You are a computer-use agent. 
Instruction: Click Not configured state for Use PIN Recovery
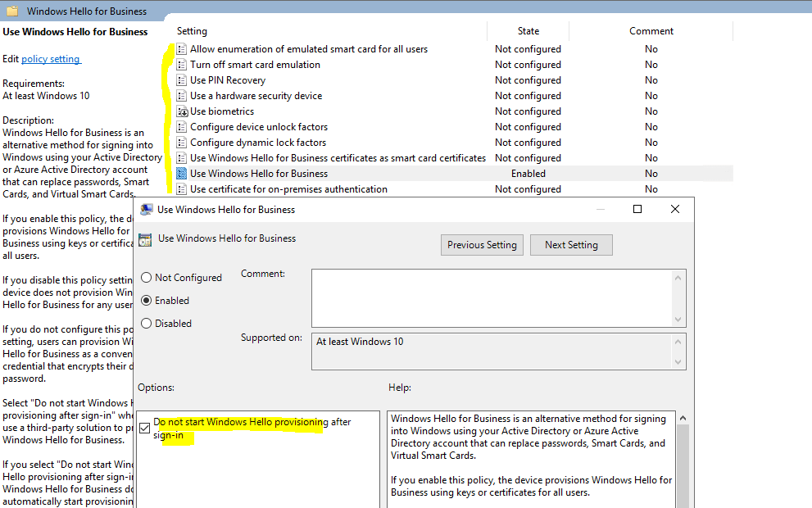pyautogui.click(x=528, y=80)
